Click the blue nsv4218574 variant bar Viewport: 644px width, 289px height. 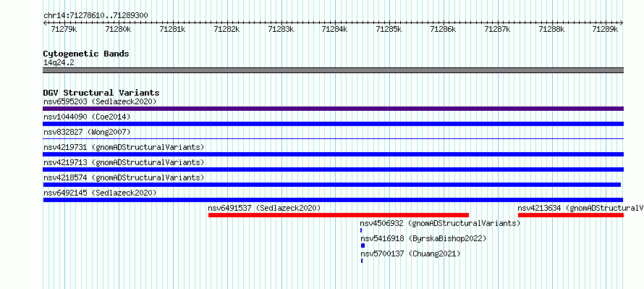click(332, 185)
